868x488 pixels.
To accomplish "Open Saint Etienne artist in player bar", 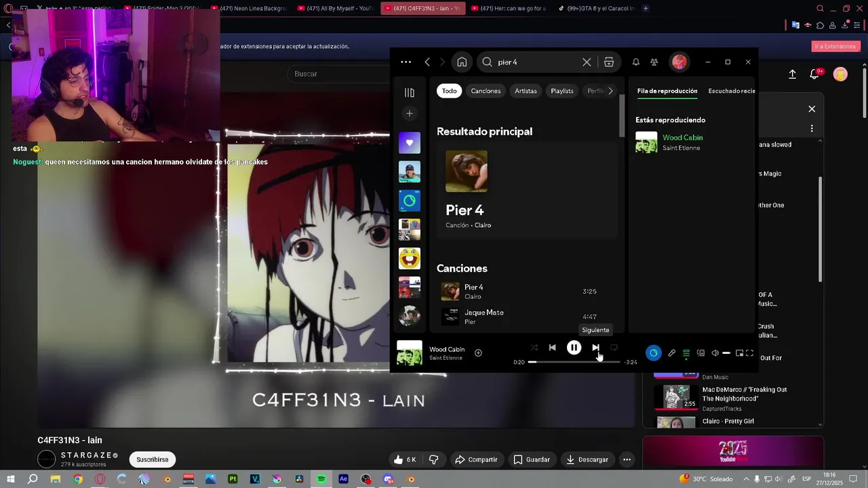I will (x=446, y=358).
